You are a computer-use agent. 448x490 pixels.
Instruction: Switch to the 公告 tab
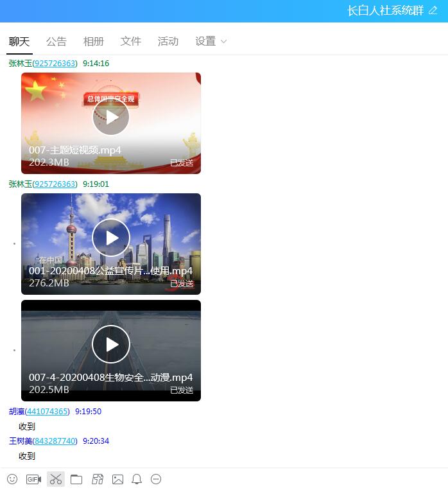pos(56,41)
